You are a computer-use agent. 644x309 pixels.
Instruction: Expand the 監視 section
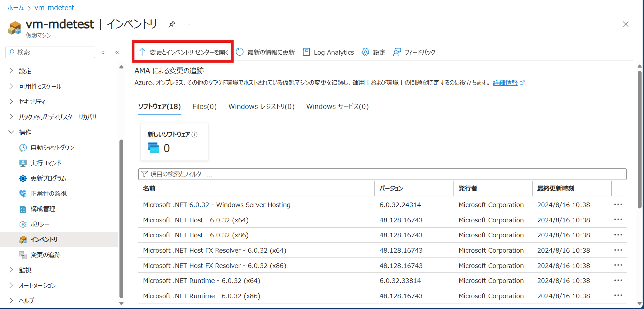(11, 270)
